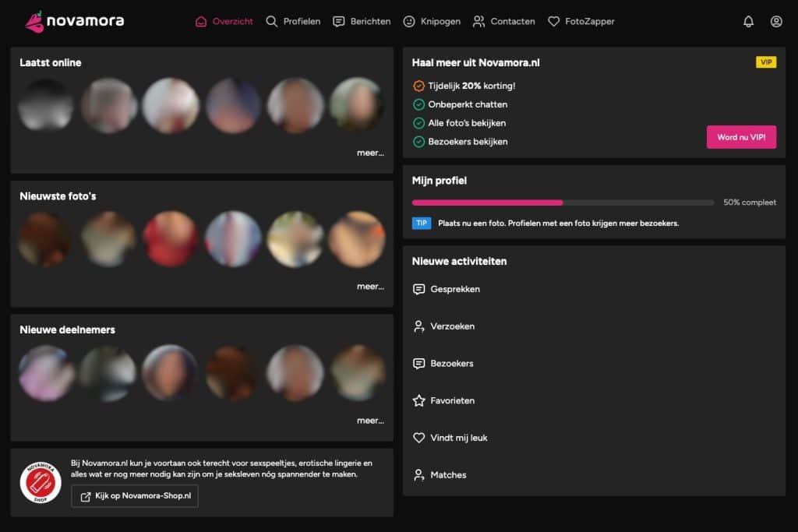Open the Profielen menu item
The height and width of the screenshot is (532, 798).
tap(293, 21)
